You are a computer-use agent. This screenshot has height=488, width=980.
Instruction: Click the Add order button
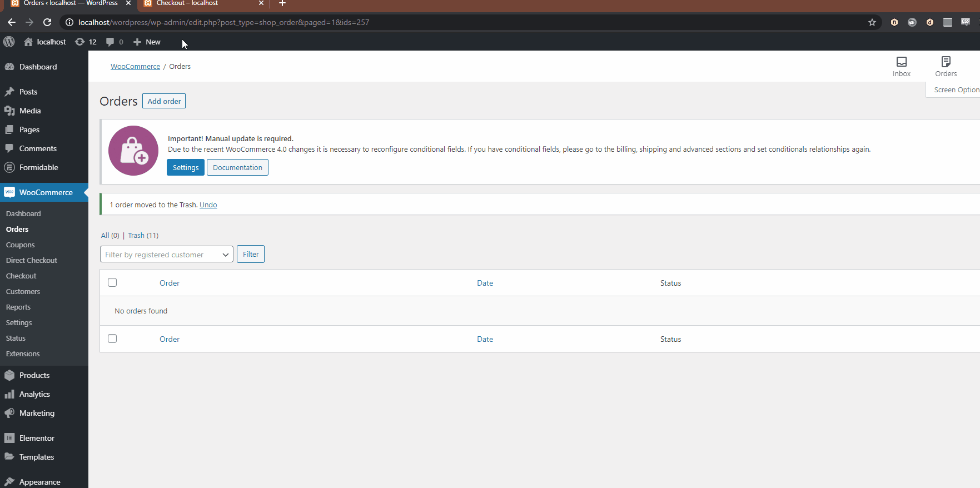coord(164,101)
